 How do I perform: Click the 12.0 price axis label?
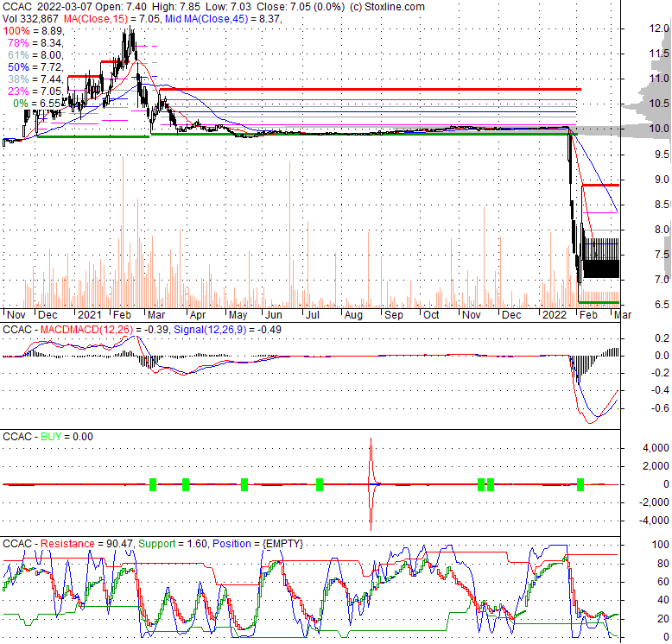coord(659,28)
